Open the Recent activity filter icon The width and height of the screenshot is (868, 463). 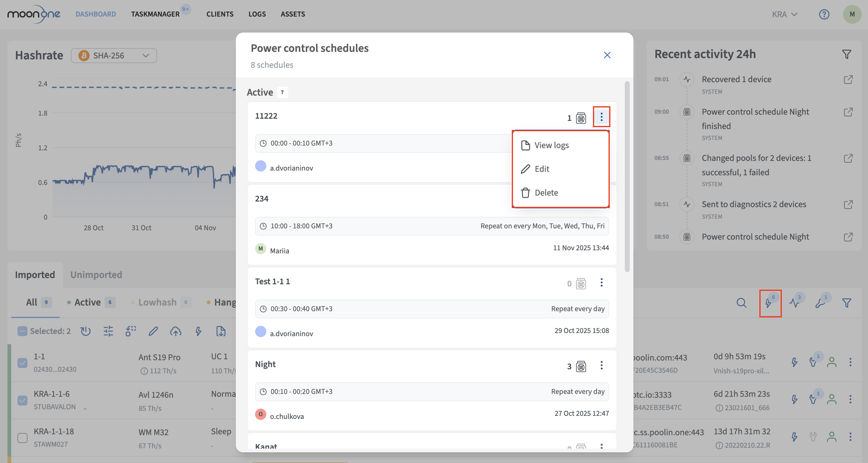846,54
